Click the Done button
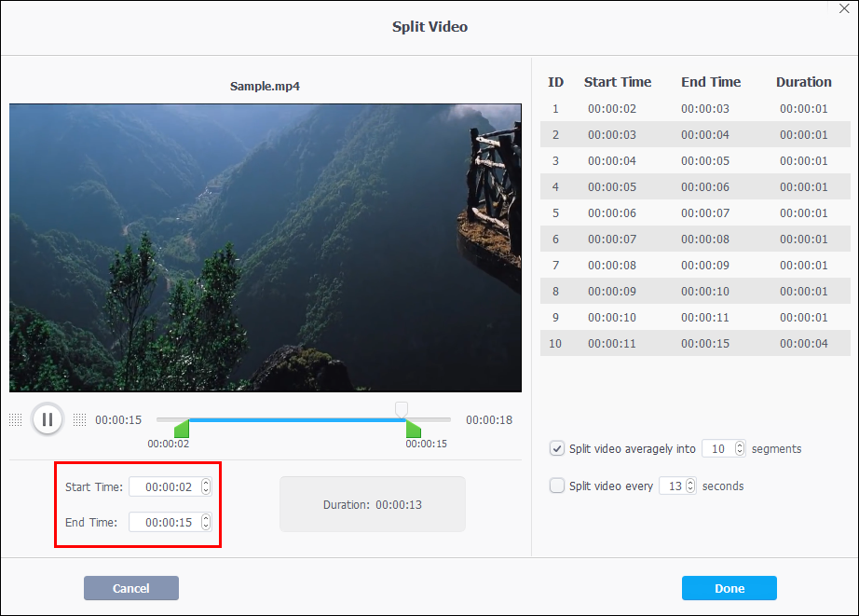 point(729,588)
